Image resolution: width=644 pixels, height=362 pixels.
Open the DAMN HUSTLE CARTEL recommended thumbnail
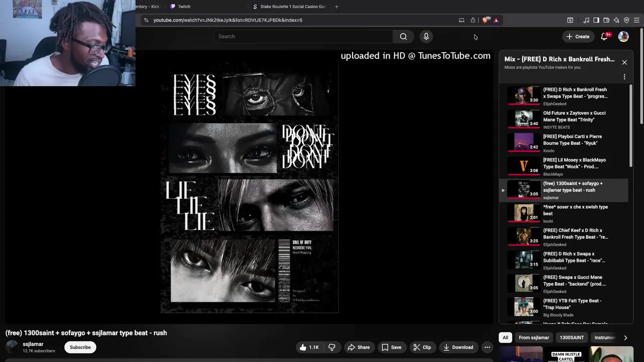567,354
